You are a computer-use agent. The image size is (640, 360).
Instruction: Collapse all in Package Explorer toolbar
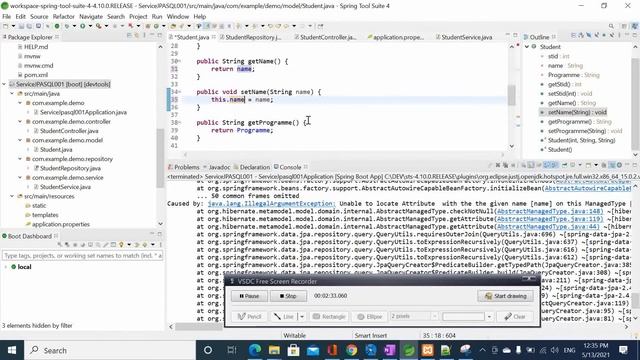pos(129,36)
